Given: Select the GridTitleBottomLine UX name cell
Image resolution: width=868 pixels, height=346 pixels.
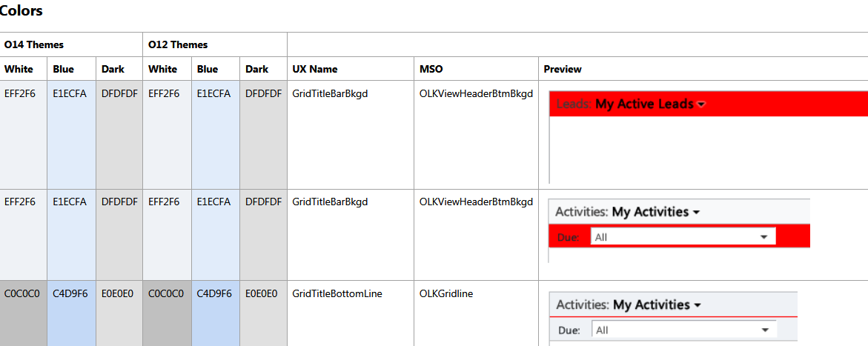Looking at the screenshot, I should coord(337,294).
